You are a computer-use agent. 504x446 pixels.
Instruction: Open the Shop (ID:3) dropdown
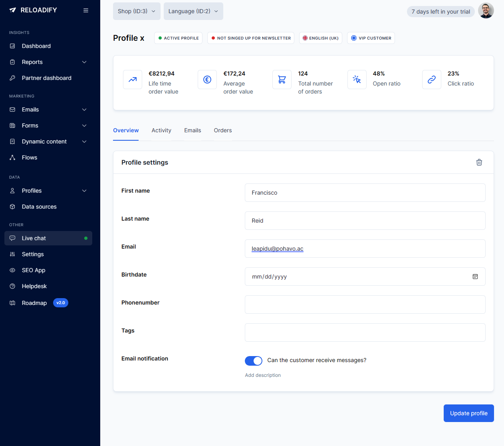tap(137, 11)
